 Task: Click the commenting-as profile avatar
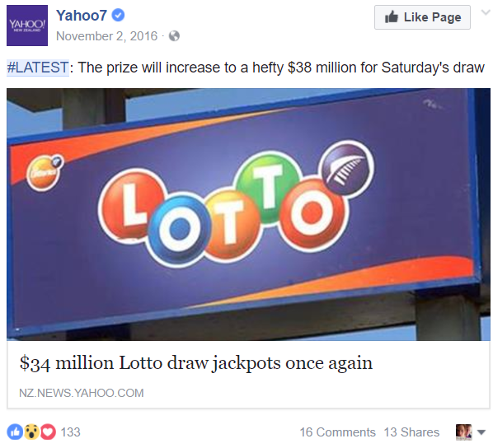pyautogui.click(x=464, y=432)
